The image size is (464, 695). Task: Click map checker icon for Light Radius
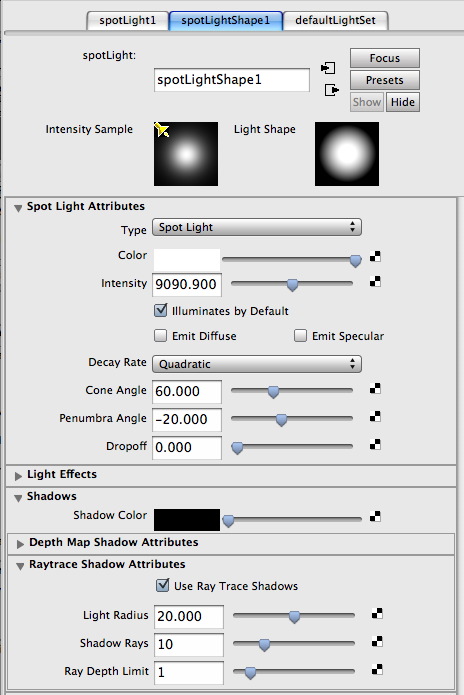click(x=377, y=614)
